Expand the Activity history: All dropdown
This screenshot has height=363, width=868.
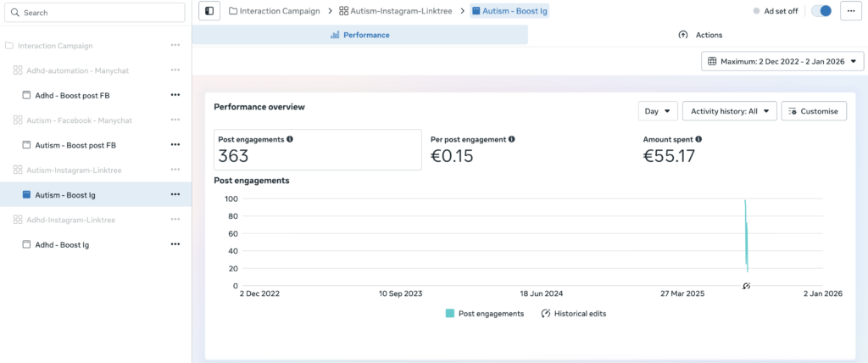click(729, 111)
